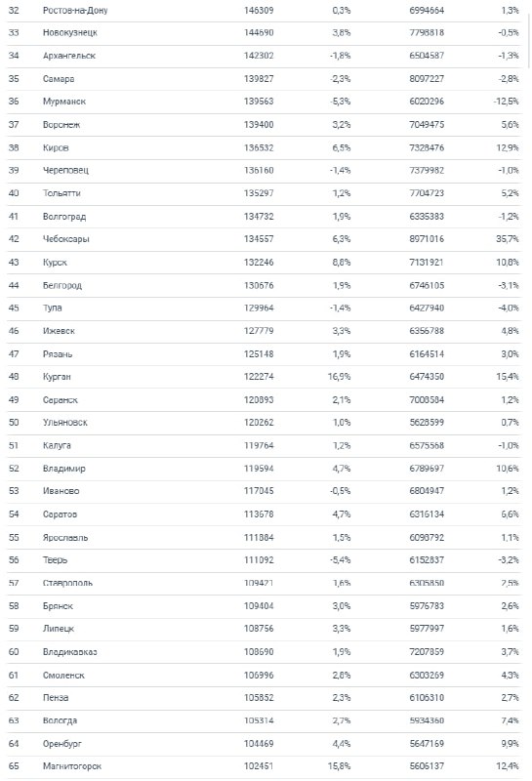The image size is (532, 781).
Task: Click the Владимир city name
Action: click(63, 469)
